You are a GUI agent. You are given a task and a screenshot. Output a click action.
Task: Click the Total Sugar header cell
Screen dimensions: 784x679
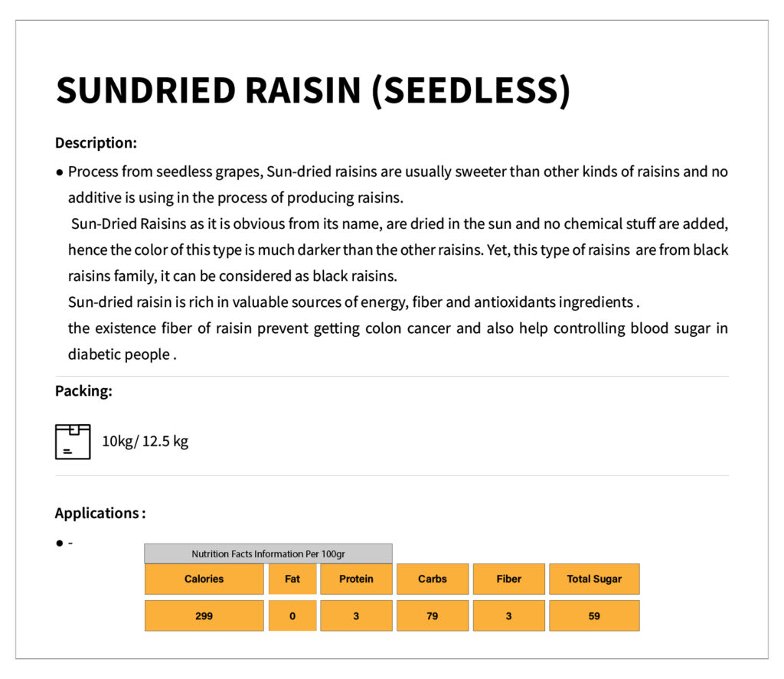point(594,579)
